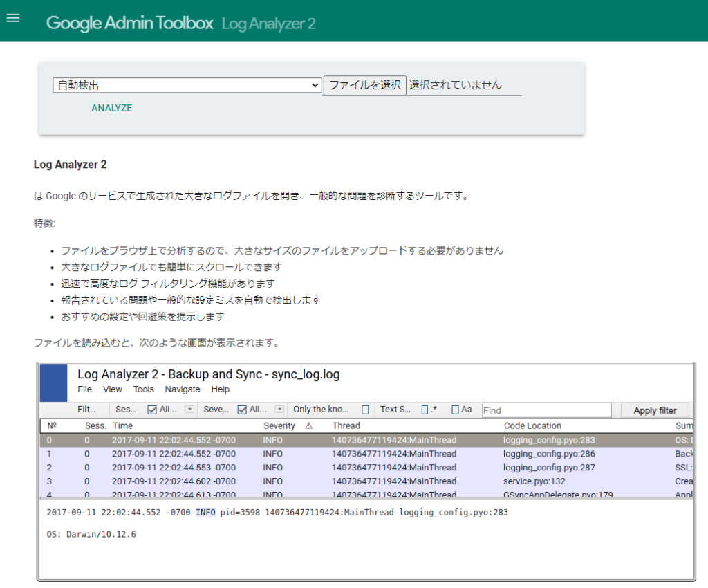Screen dimensions: 708x588
Task: Click the ファイルを選択 button
Action: tap(365, 85)
